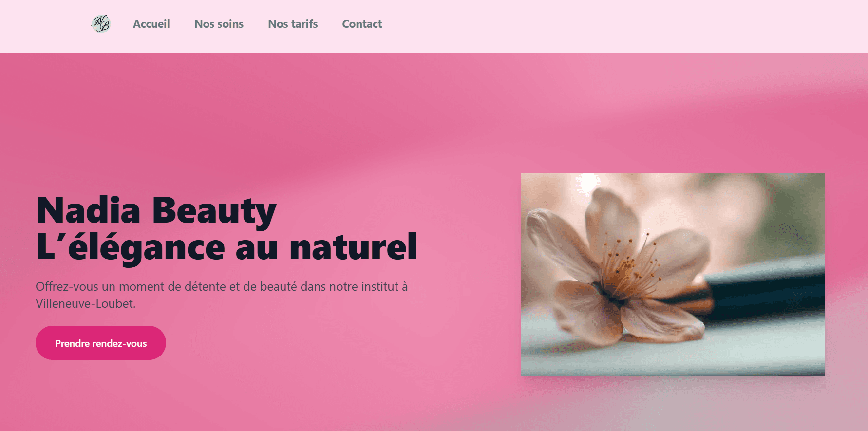868x431 pixels.
Task: Go to Nos soins section
Action: pyautogui.click(x=219, y=24)
